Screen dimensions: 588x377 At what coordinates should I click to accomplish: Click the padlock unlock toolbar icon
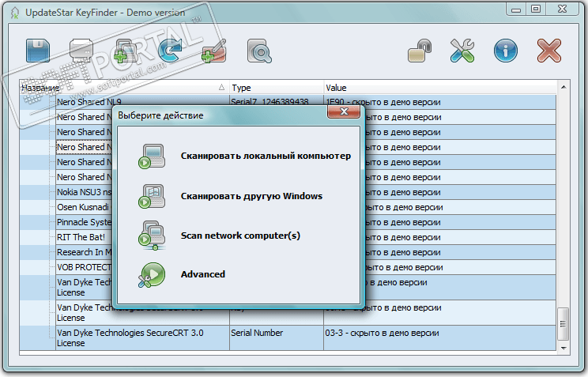(420, 51)
